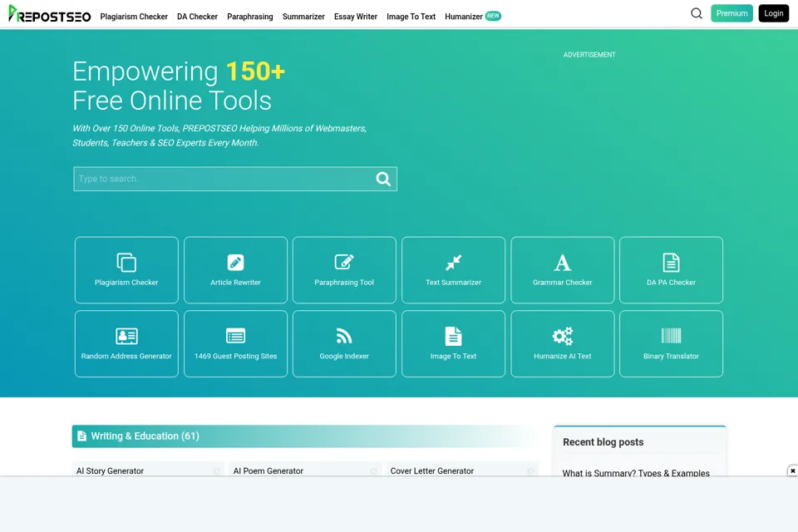
Task: Click the Premium button
Action: 731,13
